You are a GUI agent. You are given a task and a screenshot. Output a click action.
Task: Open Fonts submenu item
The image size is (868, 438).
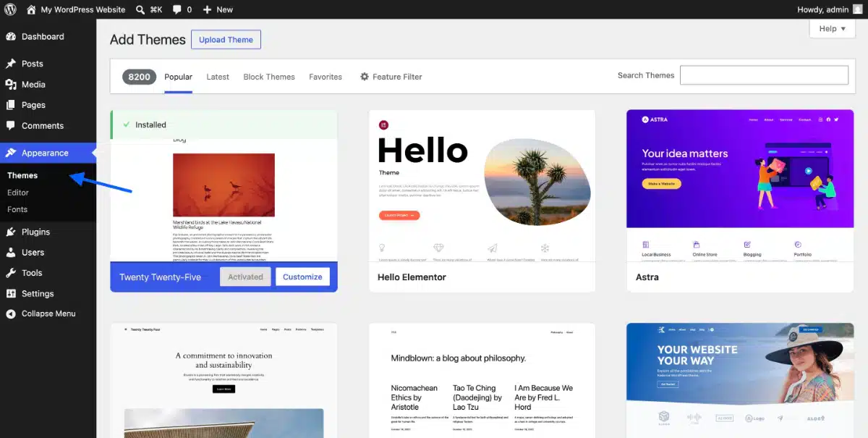point(17,209)
